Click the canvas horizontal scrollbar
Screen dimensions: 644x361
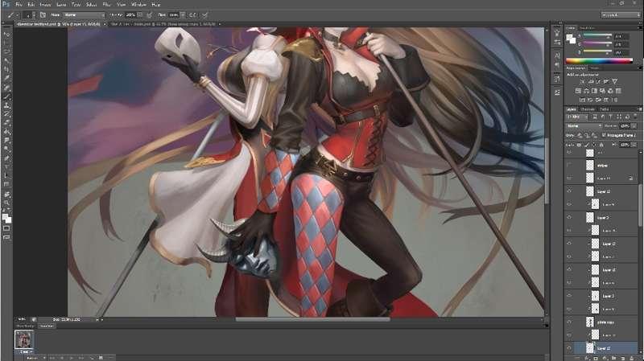(x=312, y=319)
